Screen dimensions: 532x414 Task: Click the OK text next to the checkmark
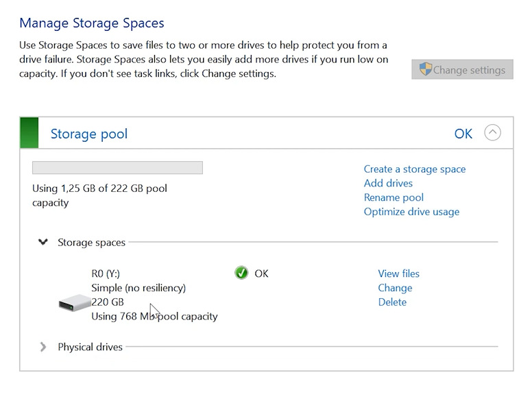tap(261, 273)
